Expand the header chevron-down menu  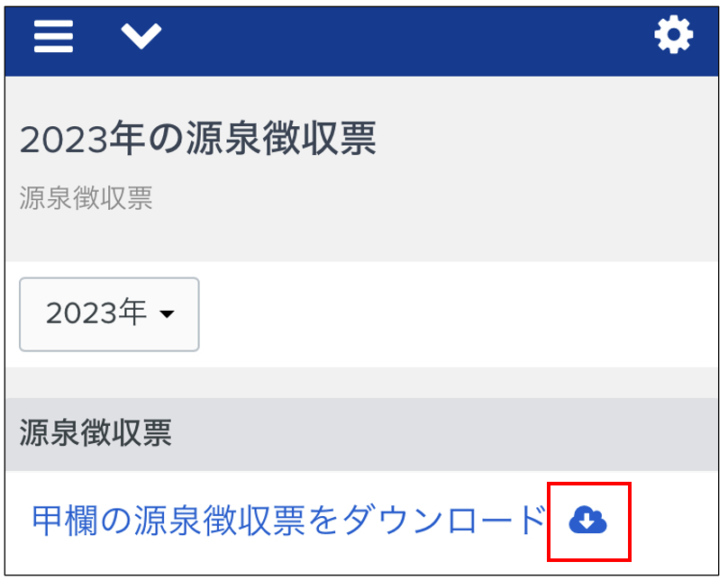141,36
